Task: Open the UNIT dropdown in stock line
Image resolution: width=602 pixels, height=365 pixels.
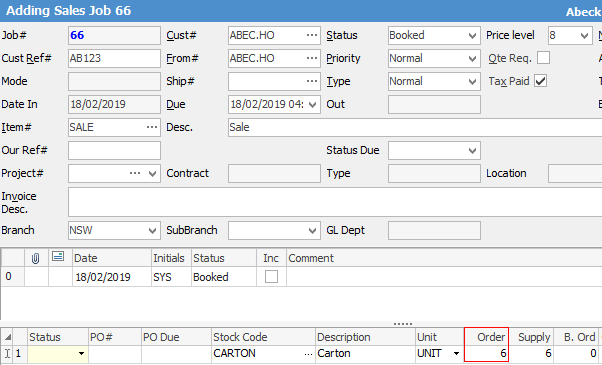Action: pos(456,353)
